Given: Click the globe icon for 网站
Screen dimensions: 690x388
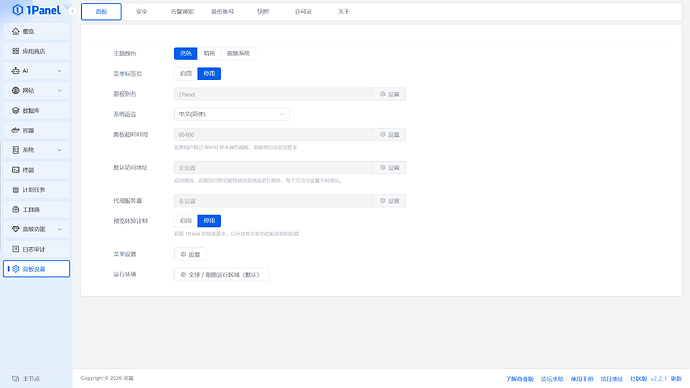Looking at the screenshot, I should pyautogui.click(x=16, y=91).
